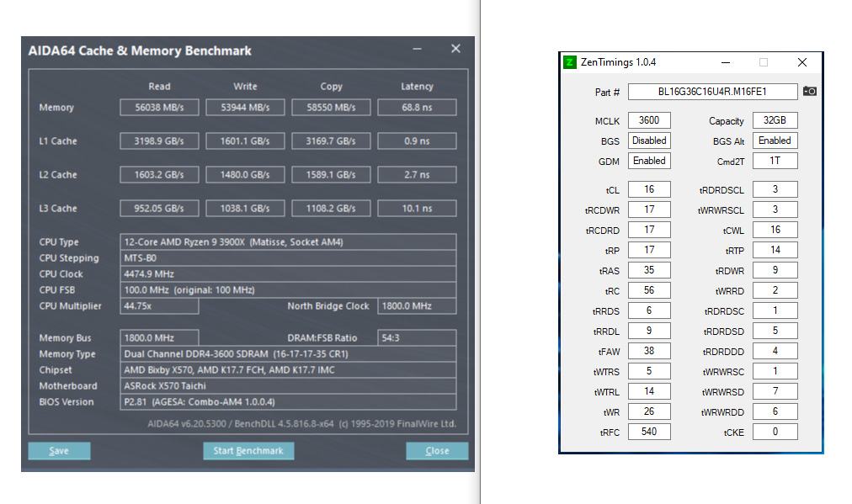
Task: Click the Latency column header
Action: (x=417, y=87)
